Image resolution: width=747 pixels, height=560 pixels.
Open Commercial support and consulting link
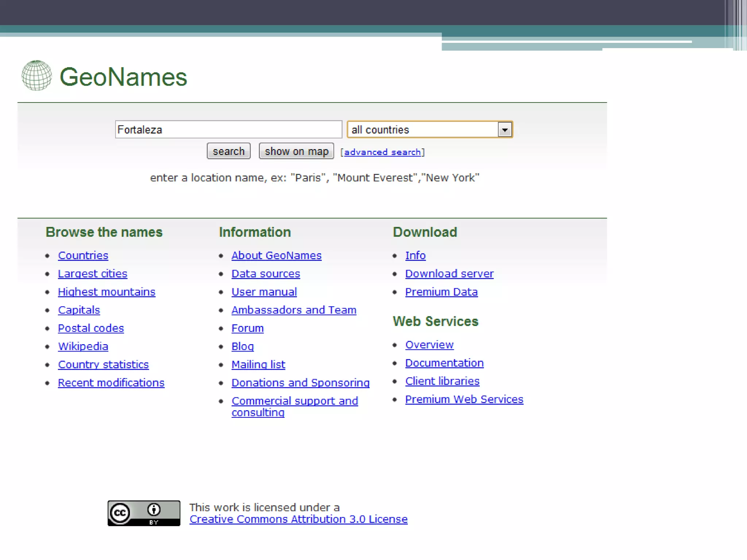[x=295, y=406]
